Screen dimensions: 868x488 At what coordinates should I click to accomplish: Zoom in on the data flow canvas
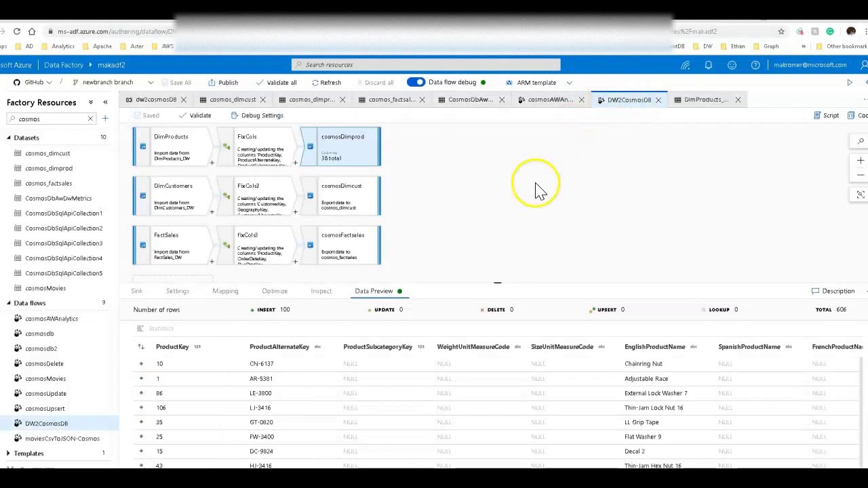pyautogui.click(x=860, y=161)
